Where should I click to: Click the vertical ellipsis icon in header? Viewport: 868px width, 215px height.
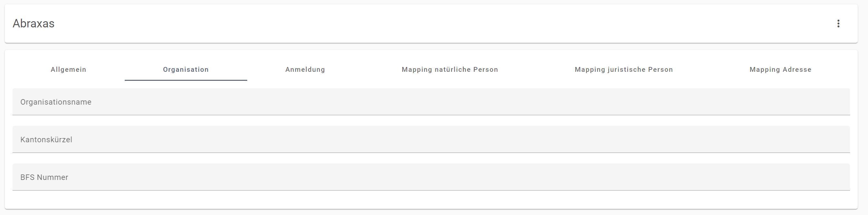tap(838, 23)
